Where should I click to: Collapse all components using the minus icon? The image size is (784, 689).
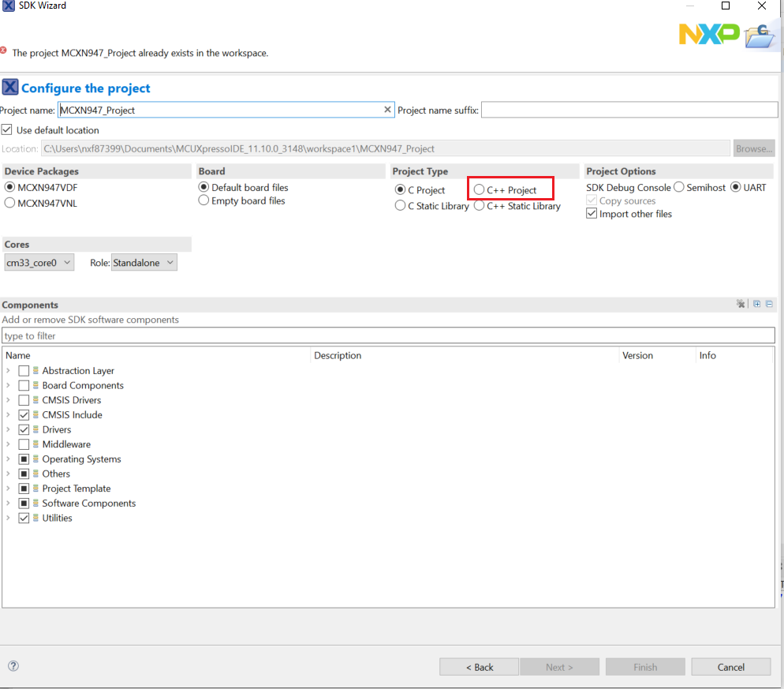[x=769, y=304]
